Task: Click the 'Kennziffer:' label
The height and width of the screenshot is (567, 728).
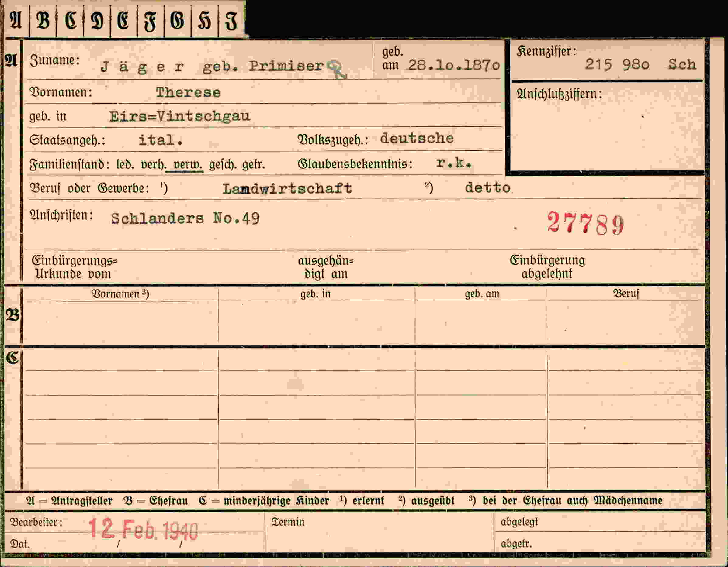Action: pyautogui.click(x=547, y=51)
